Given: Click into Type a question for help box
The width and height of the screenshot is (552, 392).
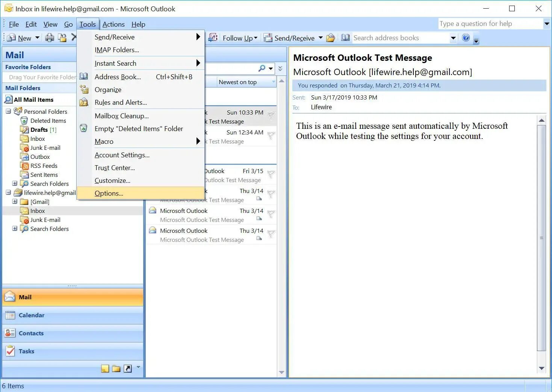Looking at the screenshot, I should 490,24.
